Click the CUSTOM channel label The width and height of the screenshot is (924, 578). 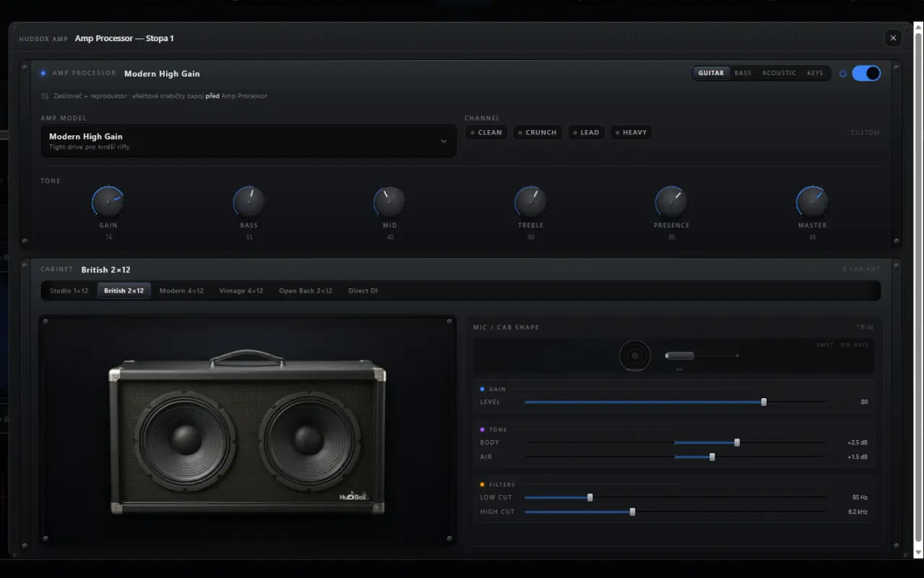(865, 132)
